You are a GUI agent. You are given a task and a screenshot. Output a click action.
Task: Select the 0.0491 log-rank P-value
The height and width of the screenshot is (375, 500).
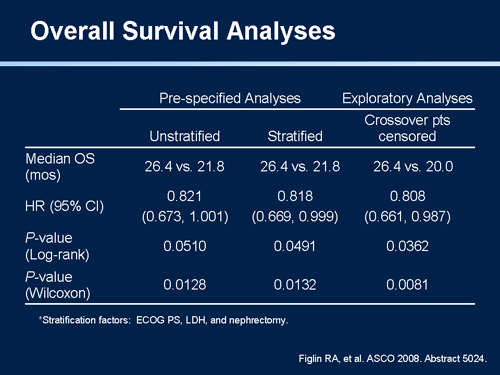pos(295,246)
